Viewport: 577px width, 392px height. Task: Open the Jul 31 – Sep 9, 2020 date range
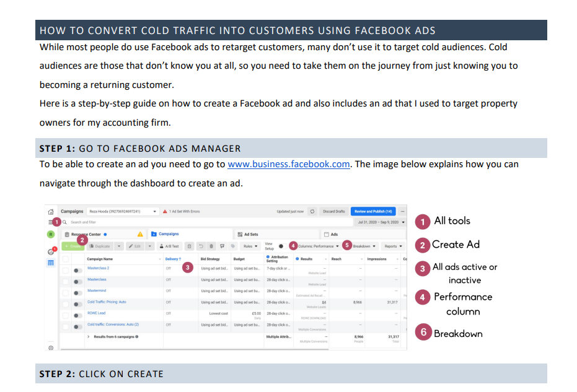pos(381,222)
